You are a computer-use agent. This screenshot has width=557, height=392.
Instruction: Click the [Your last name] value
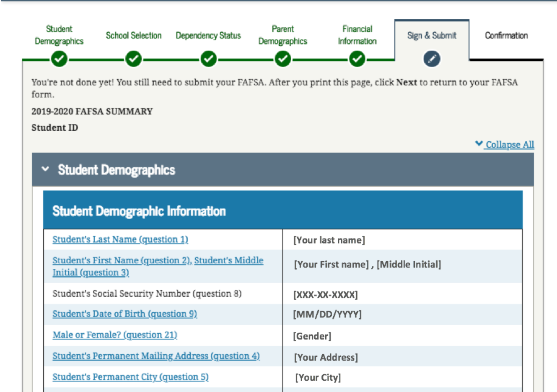coord(329,240)
